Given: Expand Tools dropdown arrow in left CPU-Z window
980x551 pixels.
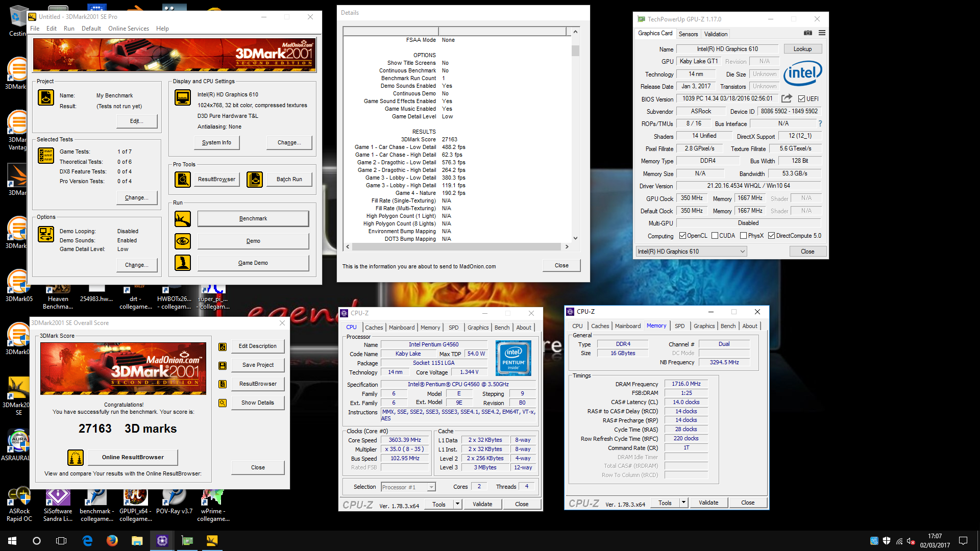Looking at the screenshot, I should click(x=457, y=504).
